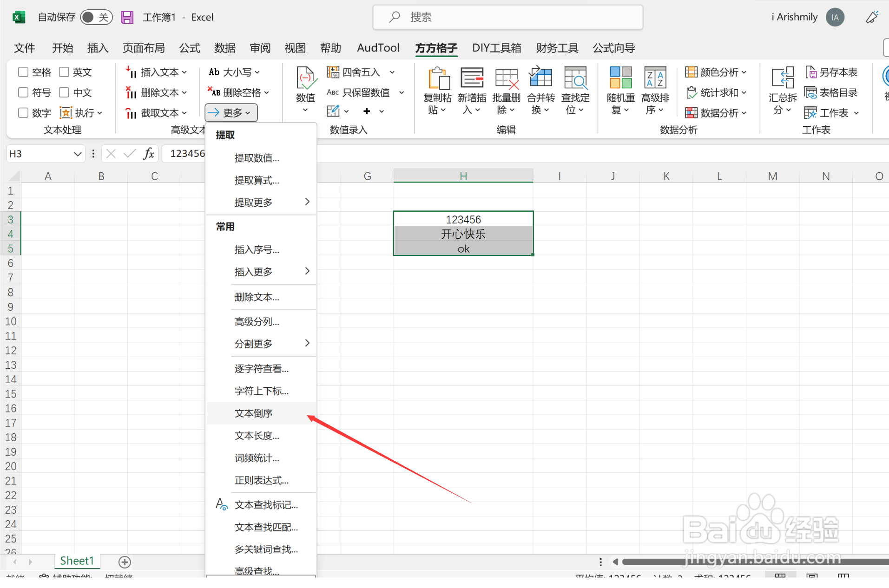
Task: Click the 执行 star icon
Action: 66,113
